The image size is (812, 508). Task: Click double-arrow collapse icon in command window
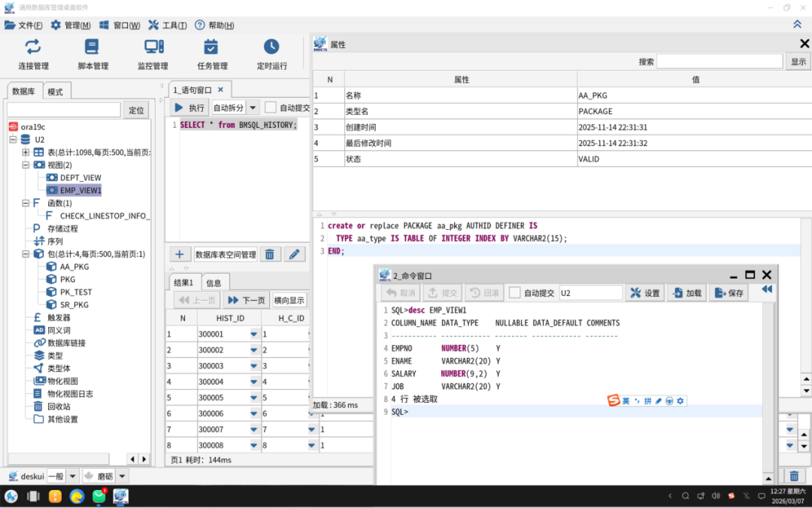767,289
